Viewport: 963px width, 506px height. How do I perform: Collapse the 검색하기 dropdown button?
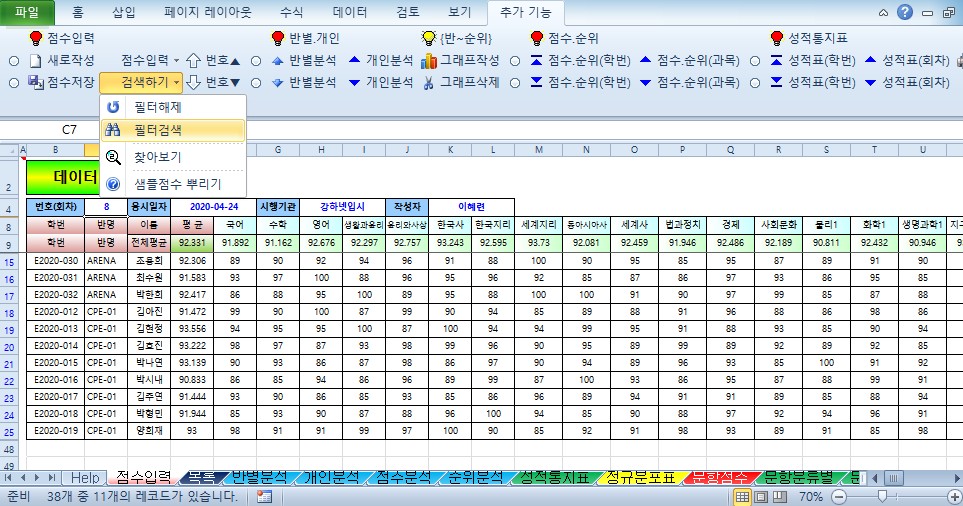tap(141, 82)
